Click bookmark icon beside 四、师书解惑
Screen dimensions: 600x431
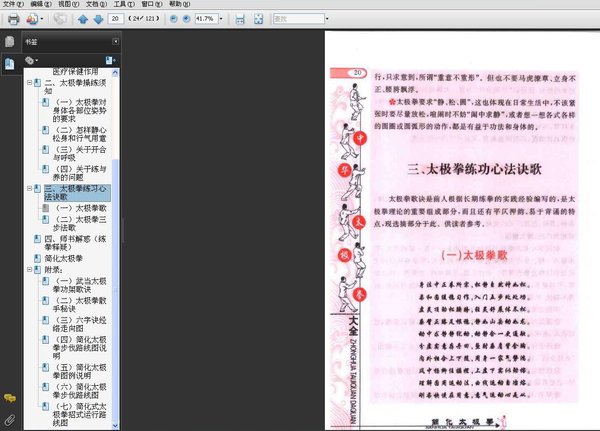(x=37, y=239)
